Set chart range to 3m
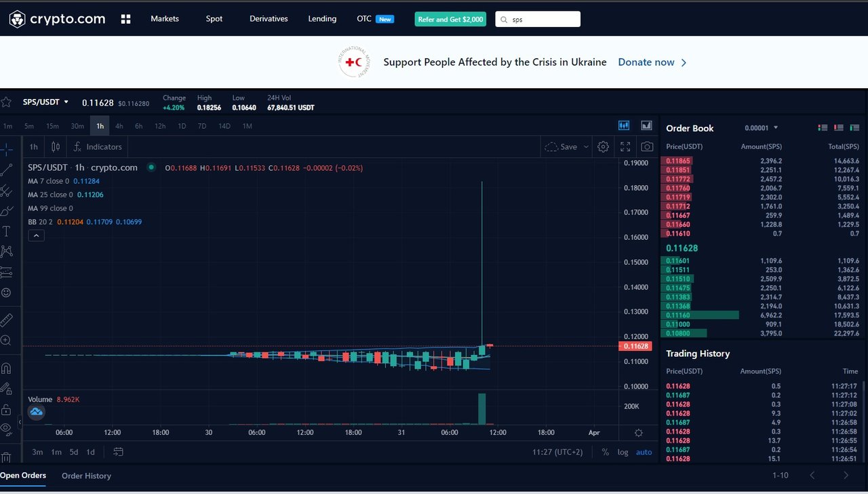Image resolution: width=868 pixels, height=494 pixels. point(37,452)
